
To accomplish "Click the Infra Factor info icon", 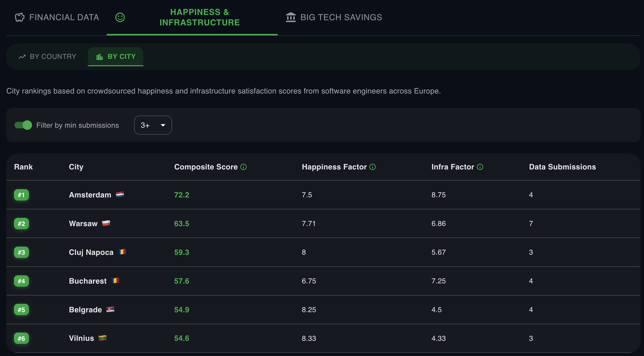I will (x=480, y=167).
